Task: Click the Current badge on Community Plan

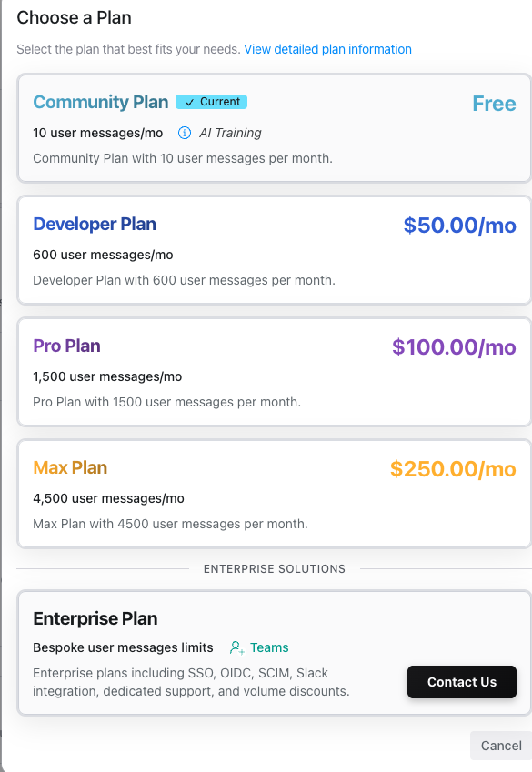Action: (x=211, y=102)
